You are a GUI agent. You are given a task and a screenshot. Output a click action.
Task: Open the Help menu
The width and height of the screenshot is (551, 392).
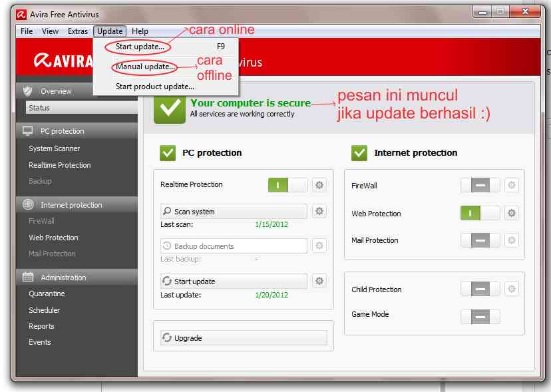click(140, 31)
